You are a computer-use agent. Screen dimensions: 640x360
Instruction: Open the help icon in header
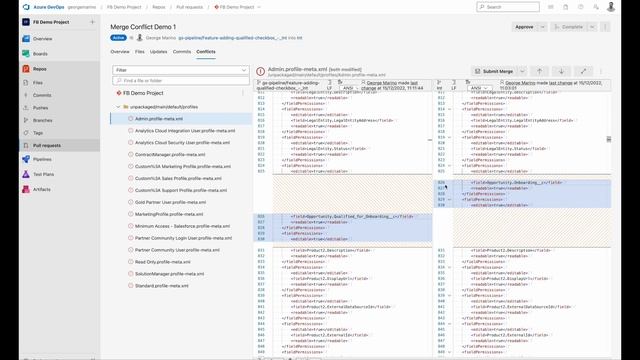(581, 7)
